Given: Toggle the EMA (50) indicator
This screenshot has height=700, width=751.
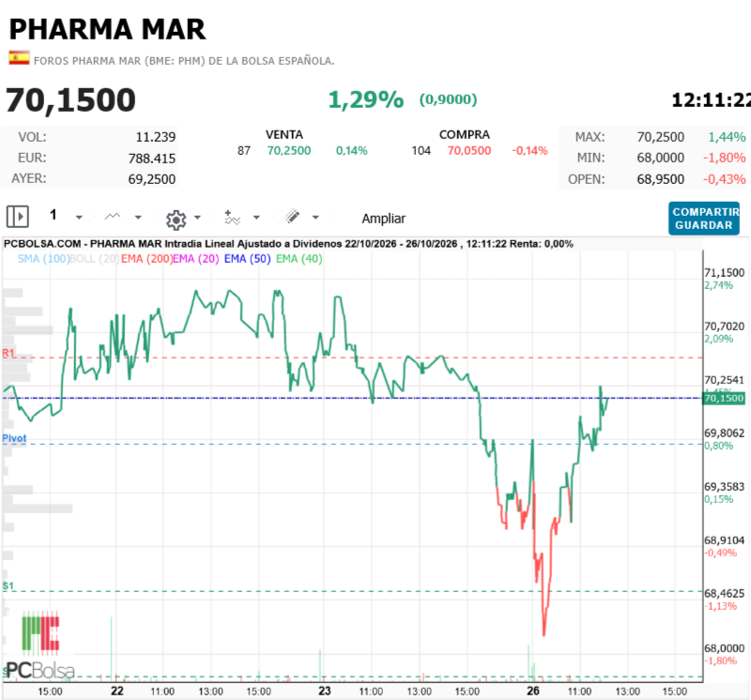Looking at the screenshot, I should (x=247, y=259).
